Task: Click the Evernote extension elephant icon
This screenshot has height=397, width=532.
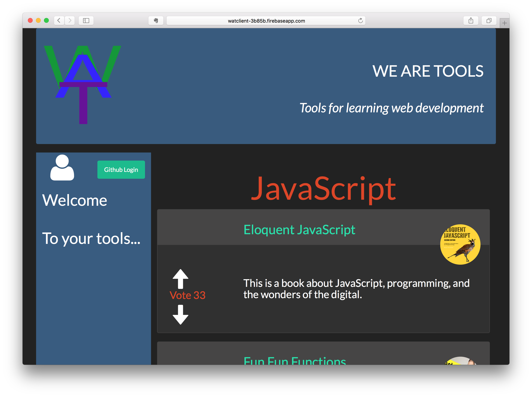Action: point(156,21)
